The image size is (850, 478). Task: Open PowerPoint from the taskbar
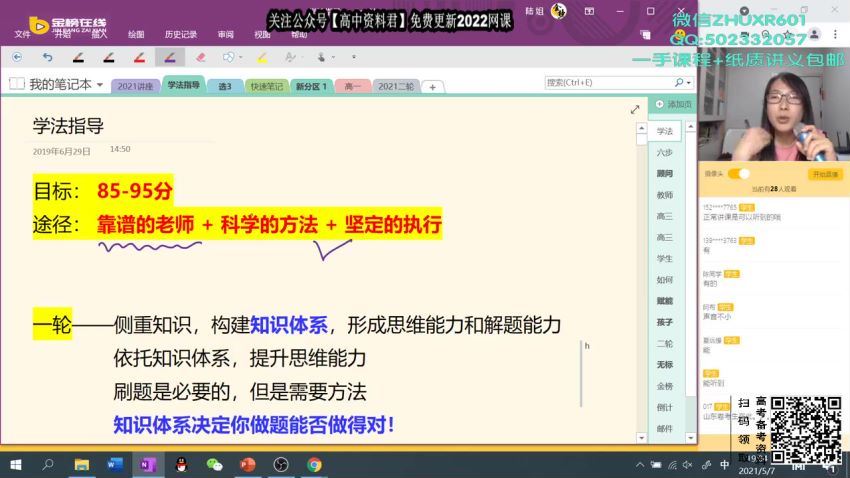coord(248,464)
